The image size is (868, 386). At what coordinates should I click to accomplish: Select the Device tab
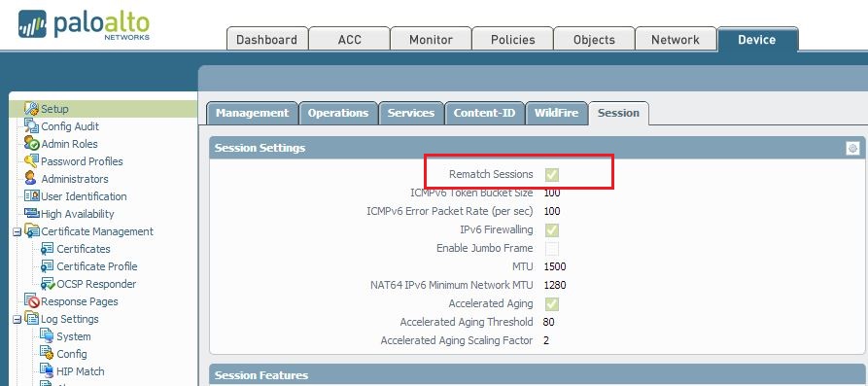click(757, 39)
